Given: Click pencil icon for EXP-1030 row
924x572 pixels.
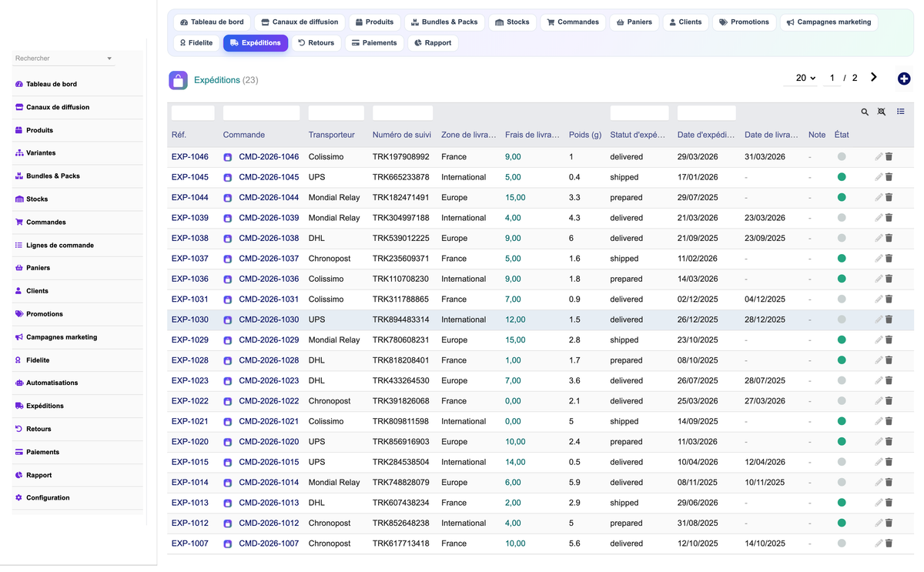Looking at the screenshot, I should click(879, 319).
